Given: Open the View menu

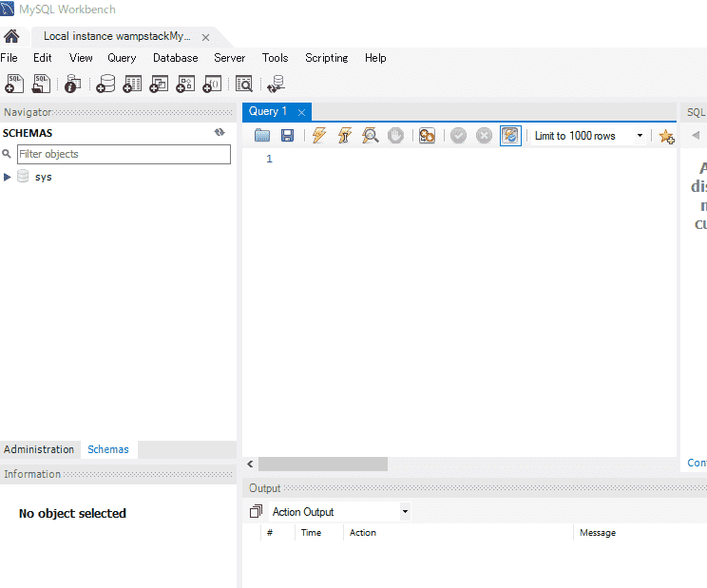Looking at the screenshot, I should tap(81, 58).
